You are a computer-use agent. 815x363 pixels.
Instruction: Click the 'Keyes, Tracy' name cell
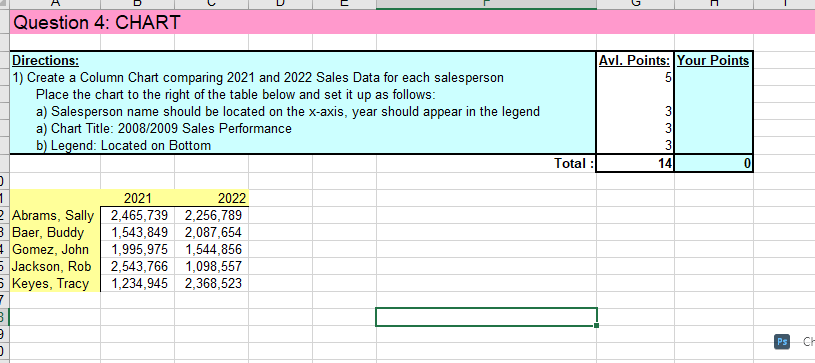[55, 283]
